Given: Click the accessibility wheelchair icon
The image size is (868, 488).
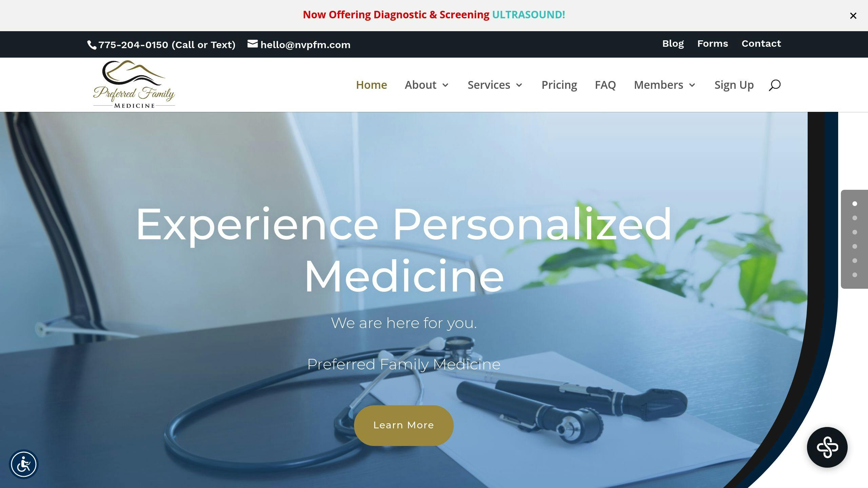Looking at the screenshot, I should point(24,464).
